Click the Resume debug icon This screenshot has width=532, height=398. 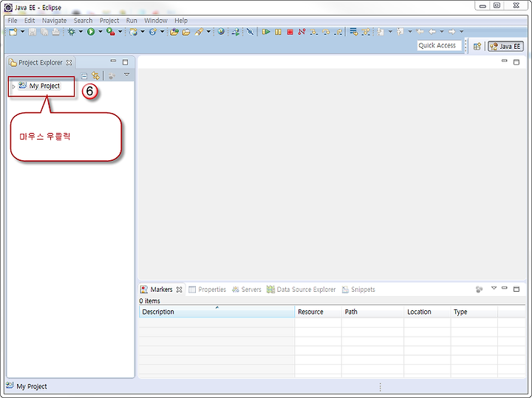[x=266, y=32]
